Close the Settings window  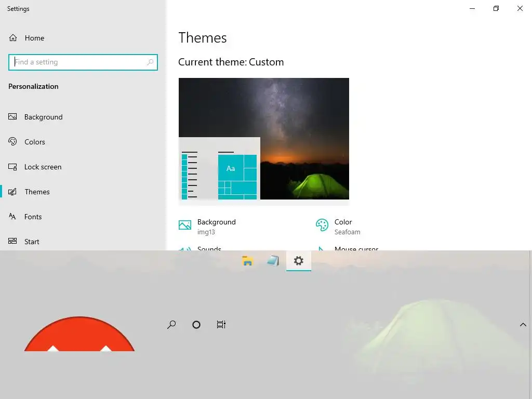(x=520, y=8)
